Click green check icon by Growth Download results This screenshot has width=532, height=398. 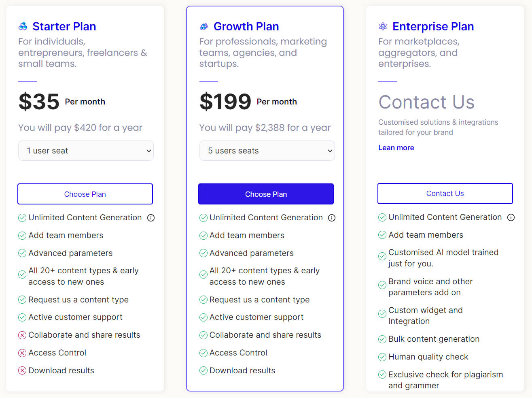[x=203, y=370]
